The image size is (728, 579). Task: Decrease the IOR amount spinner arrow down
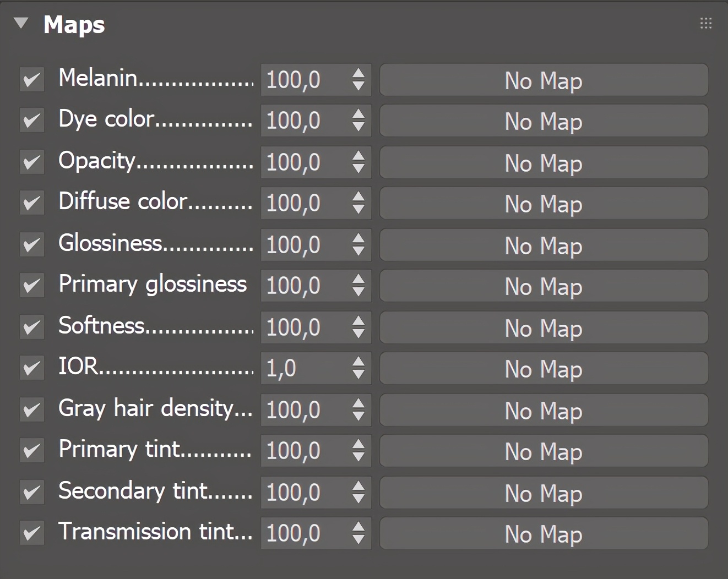pyautogui.click(x=358, y=374)
